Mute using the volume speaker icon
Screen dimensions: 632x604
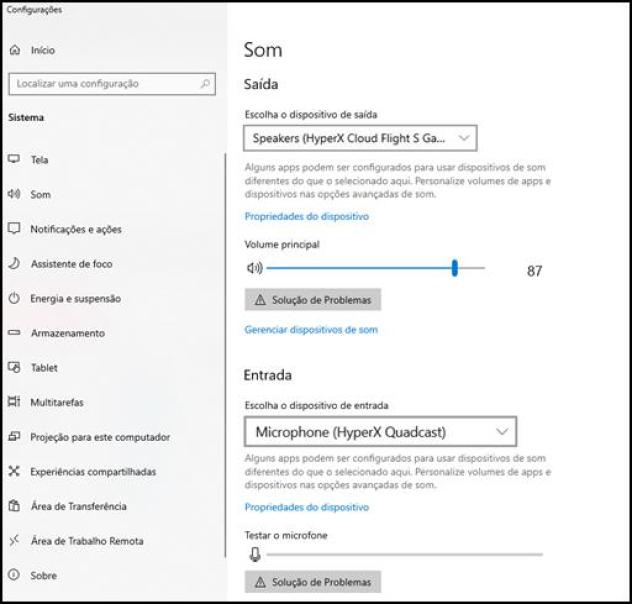coord(254,268)
